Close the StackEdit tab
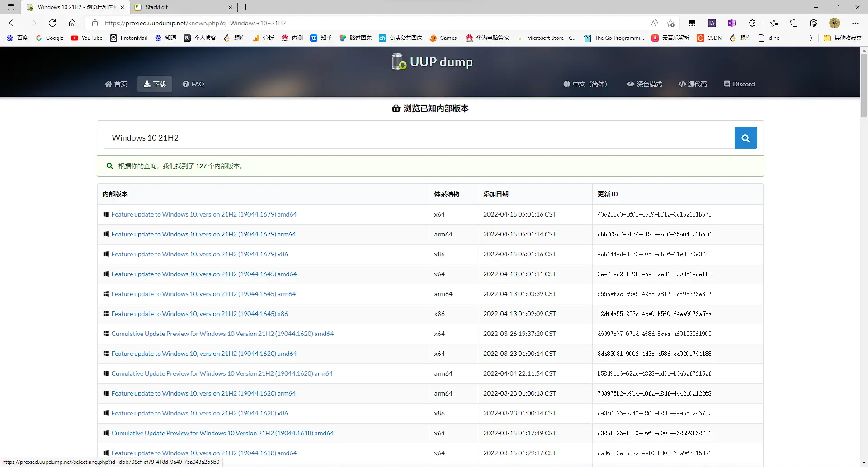 [x=230, y=7]
